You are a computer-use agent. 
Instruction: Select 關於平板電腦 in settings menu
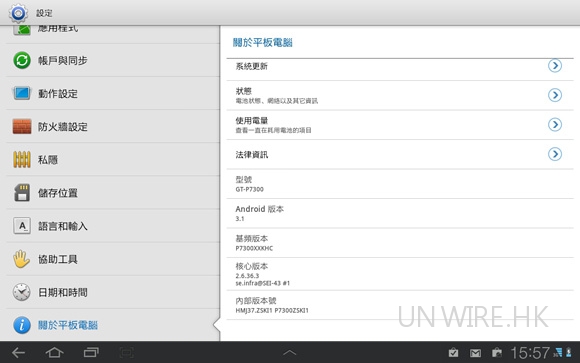point(113,325)
